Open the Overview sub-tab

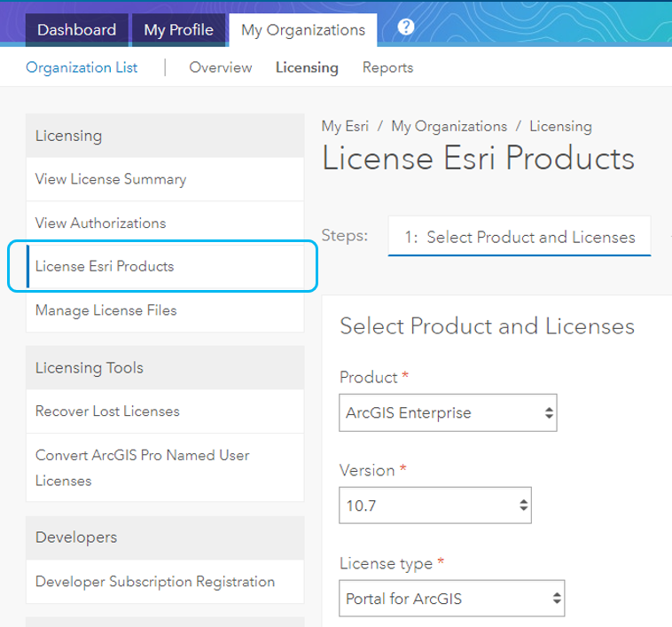tap(220, 67)
